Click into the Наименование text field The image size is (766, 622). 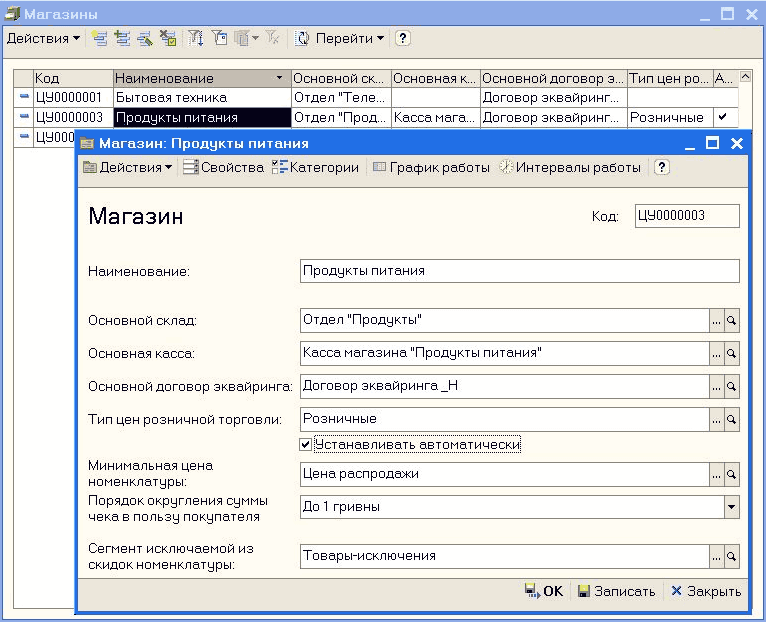(518, 271)
